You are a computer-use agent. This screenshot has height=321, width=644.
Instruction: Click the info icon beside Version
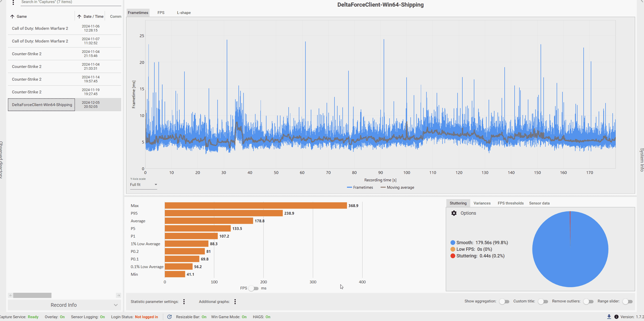click(616, 317)
